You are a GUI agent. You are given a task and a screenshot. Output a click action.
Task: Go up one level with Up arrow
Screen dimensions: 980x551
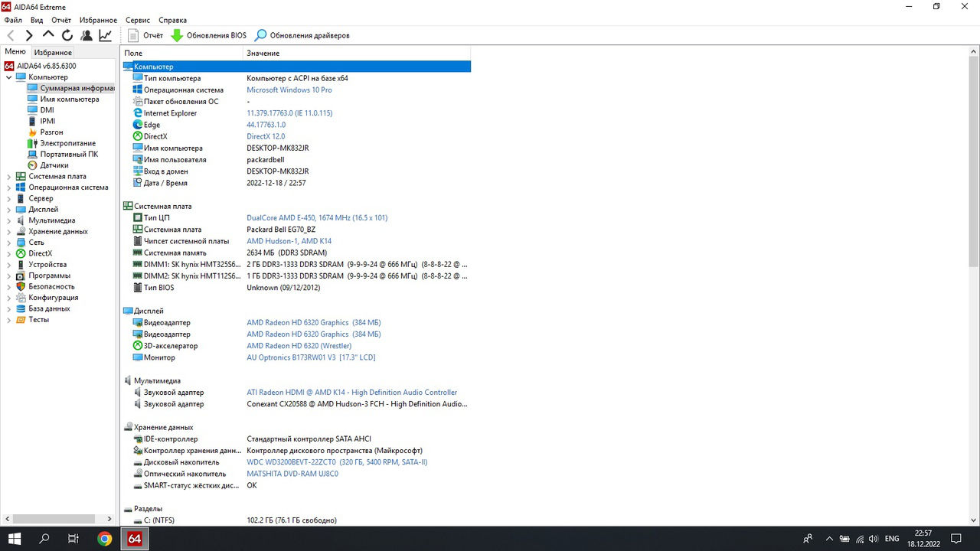pos(48,35)
